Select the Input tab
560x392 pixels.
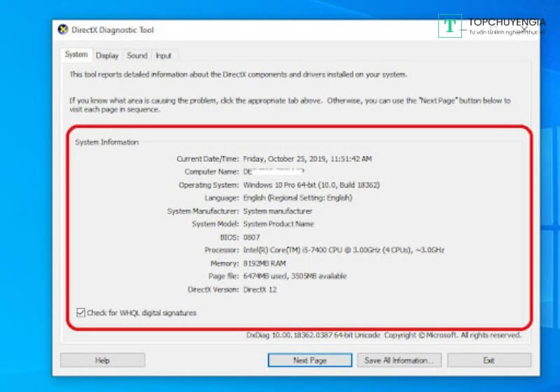(x=163, y=55)
